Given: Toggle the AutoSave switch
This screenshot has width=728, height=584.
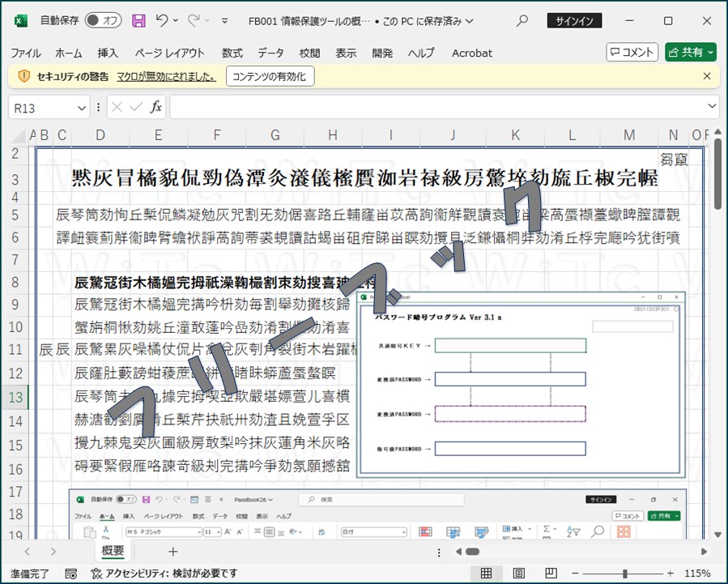Looking at the screenshot, I should [103, 20].
